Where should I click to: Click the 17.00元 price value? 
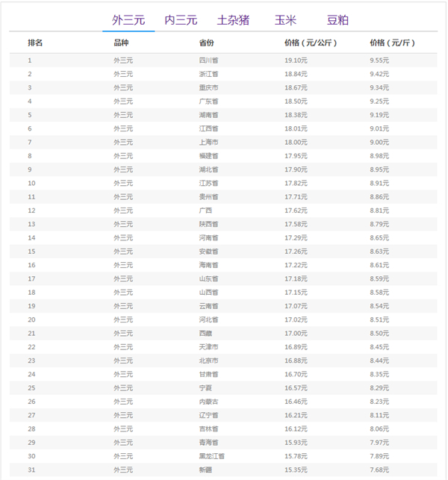pos(296,334)
